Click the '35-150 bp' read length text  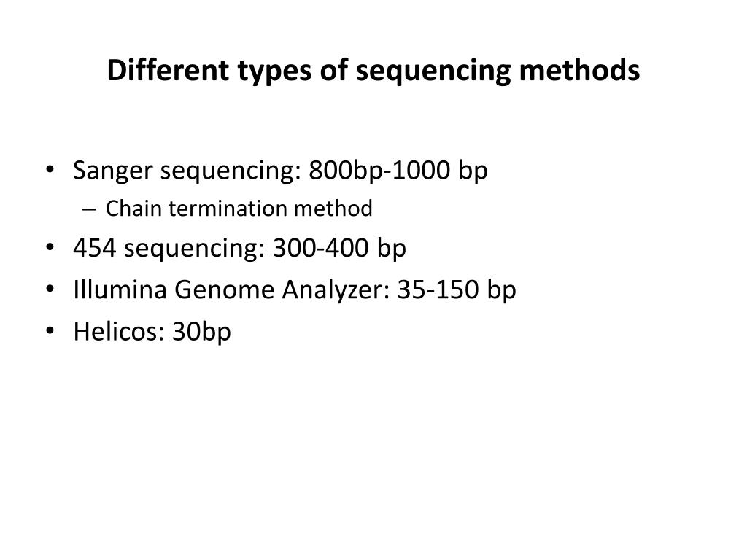(x=457, y=289)
